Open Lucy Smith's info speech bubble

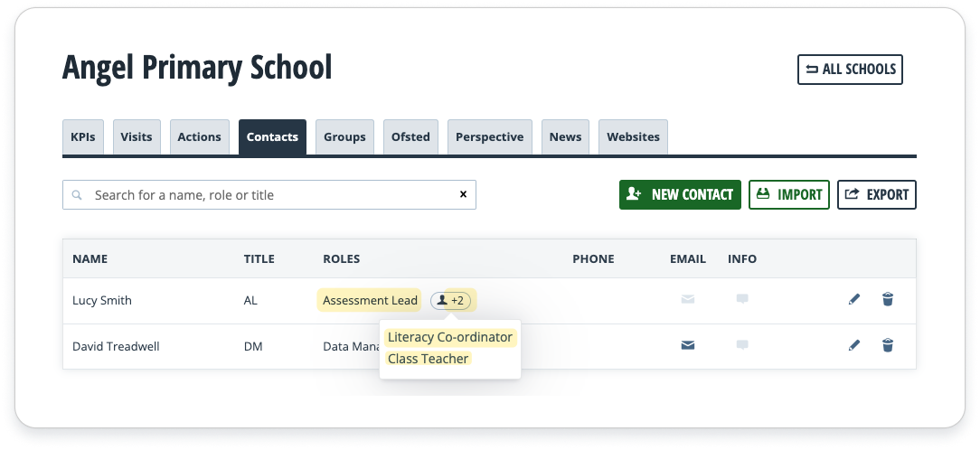[742, 300]
